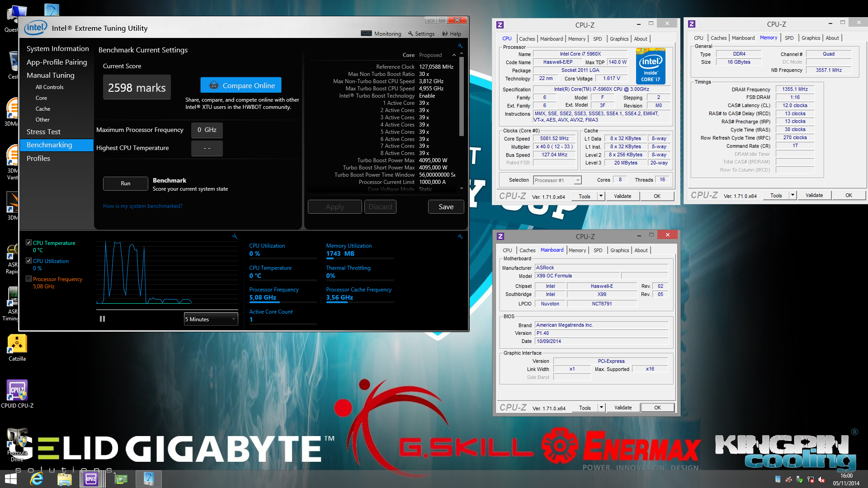Collapse the Core Proposed section chevron
Viewport: 868px width, 488px height.
click(x=454, y=55)
